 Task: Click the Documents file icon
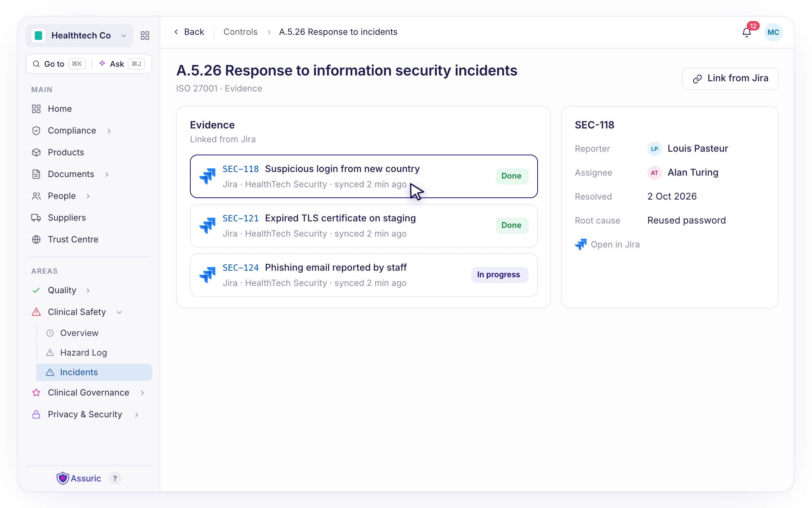tap(36, 174)
